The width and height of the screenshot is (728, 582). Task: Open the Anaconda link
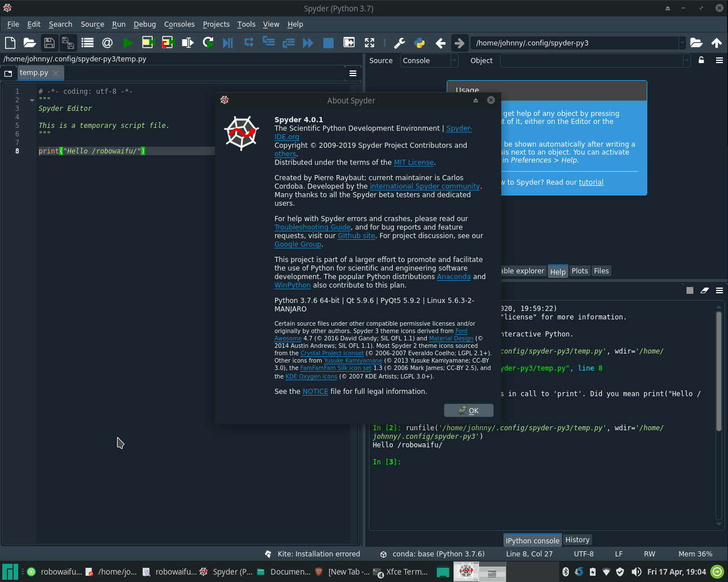coord(454,277)
